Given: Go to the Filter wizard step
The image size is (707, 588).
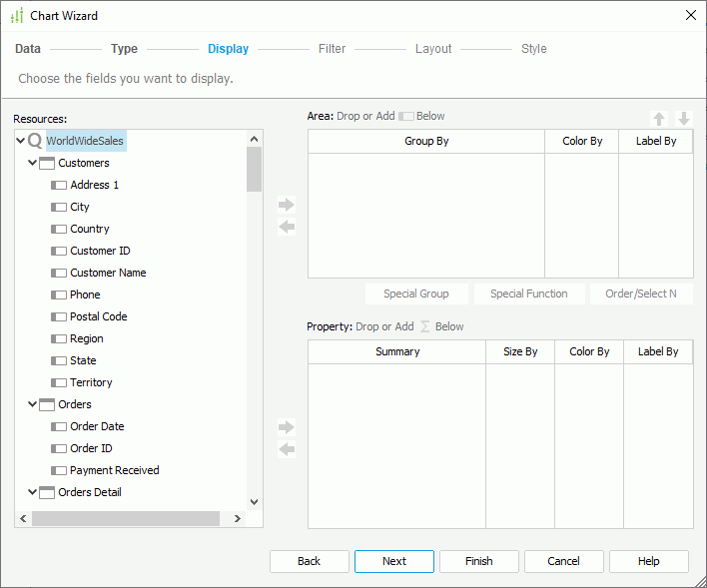Looking at the screenshot, I should [332, 49].
